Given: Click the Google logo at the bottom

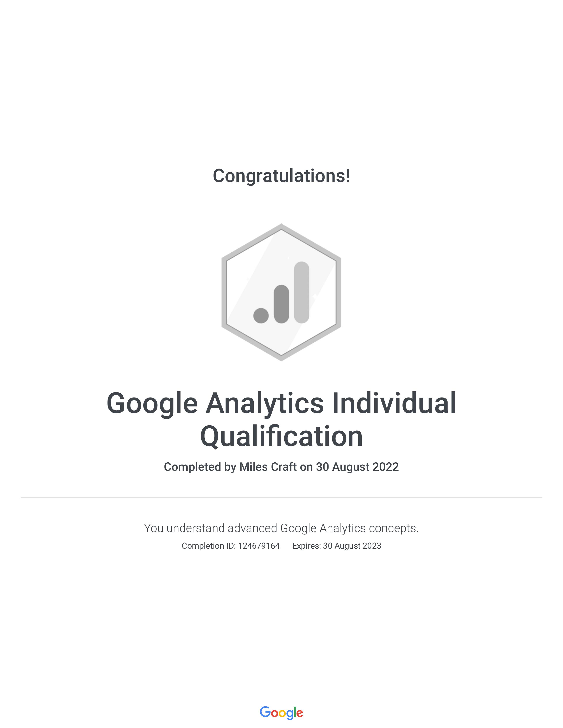Looking at the screenshot, I should coord(281,713).
